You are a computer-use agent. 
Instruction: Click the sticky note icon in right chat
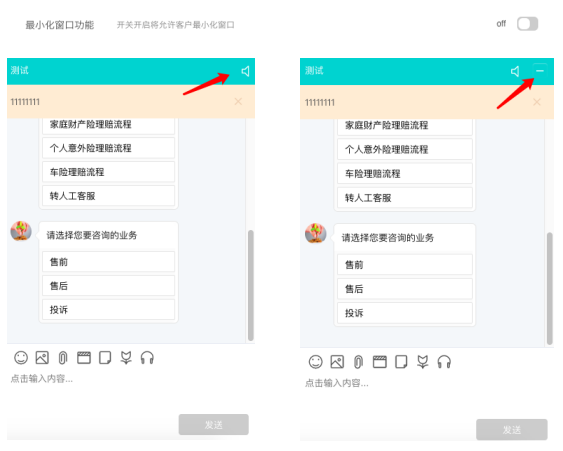[x=401, y=362]
